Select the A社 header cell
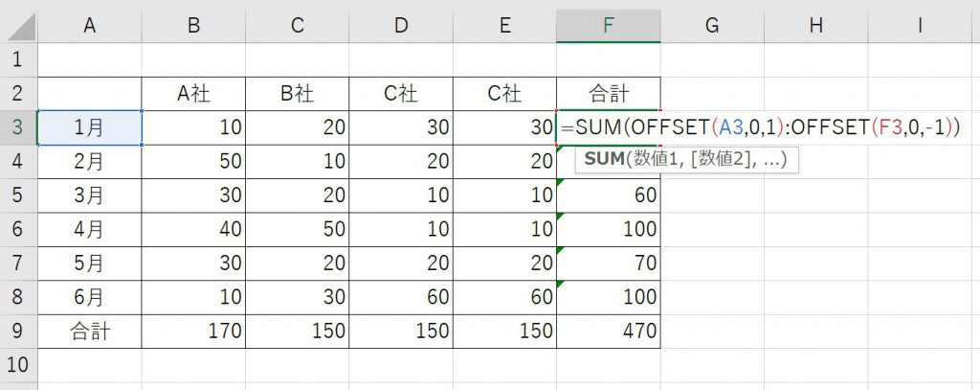Viewport: 980px width, 390px height. pyautogui.click(x=193, y=94)
